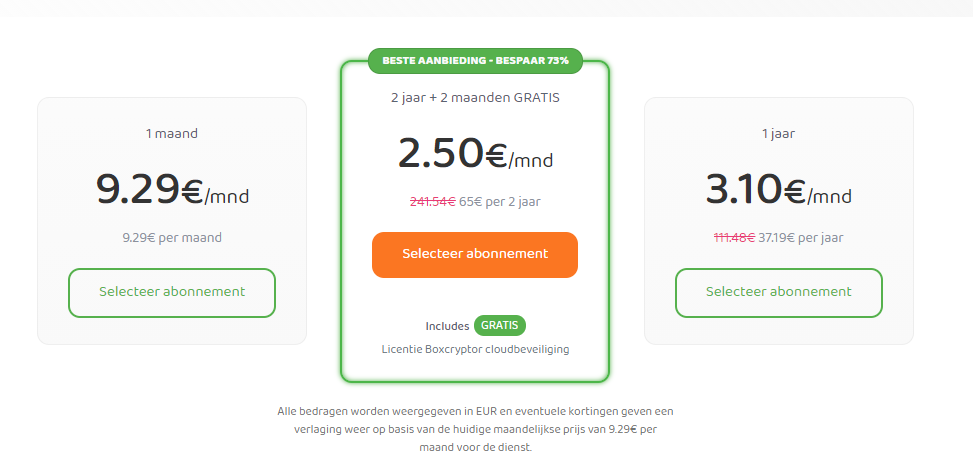This screenshot has height=474, width=973.
Task: Click the 9.29€/mnd large price
Action: 173,189
